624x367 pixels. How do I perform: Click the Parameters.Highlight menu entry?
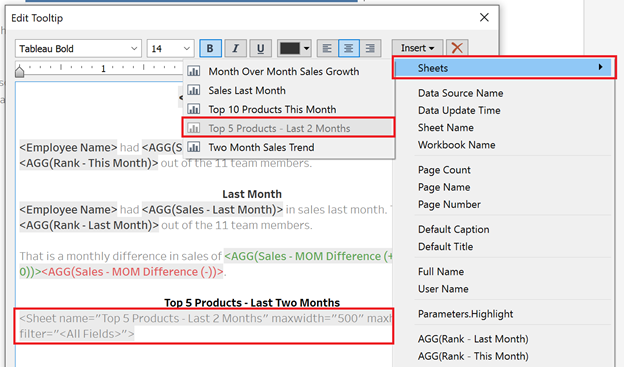coord(465,314)
